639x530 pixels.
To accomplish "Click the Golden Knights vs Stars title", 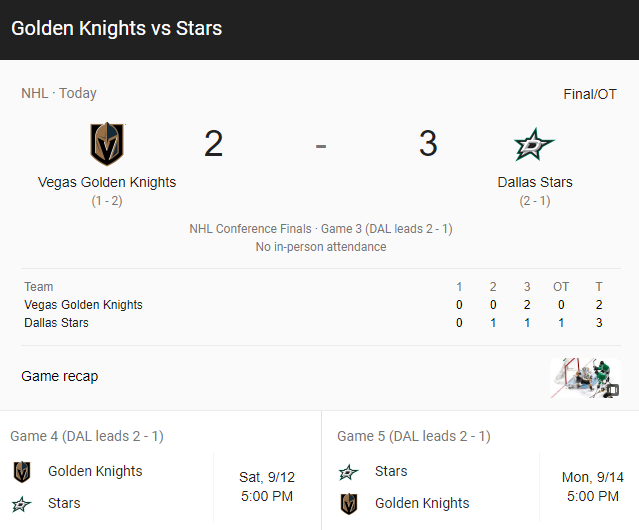I will pos(117,28).
